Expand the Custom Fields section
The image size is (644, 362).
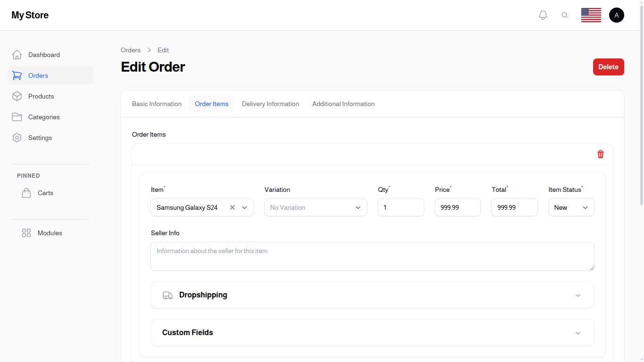578,333
